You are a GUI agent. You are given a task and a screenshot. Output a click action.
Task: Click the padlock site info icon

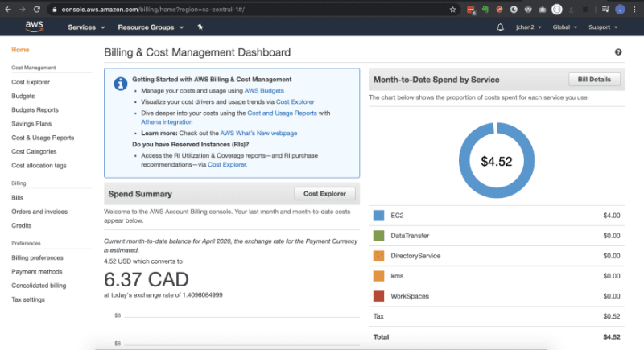(x=54, y=10)
